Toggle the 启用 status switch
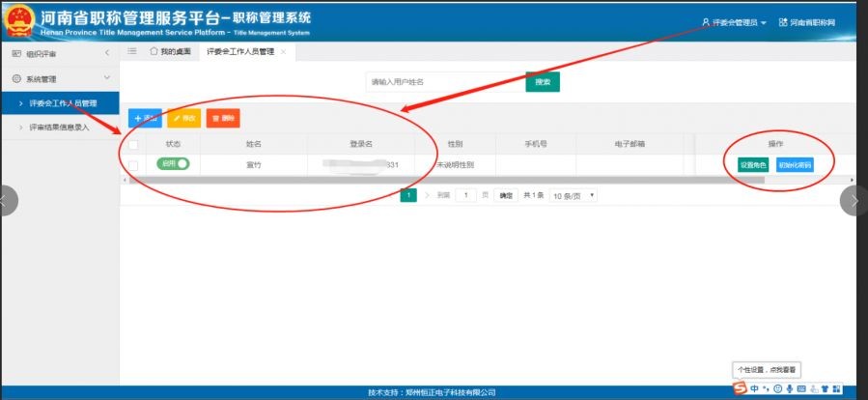The image size is (868, 400). pyautogui.click(x=173, y=164)
